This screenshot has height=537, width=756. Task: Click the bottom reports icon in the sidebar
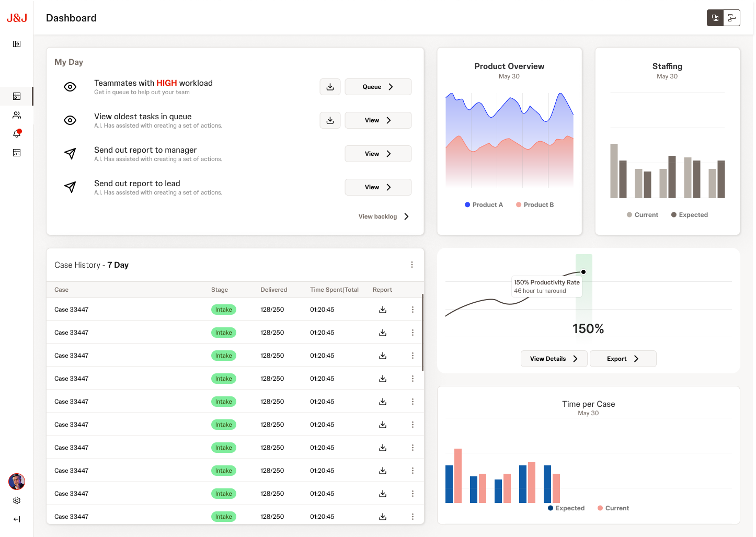coord(16,153)
